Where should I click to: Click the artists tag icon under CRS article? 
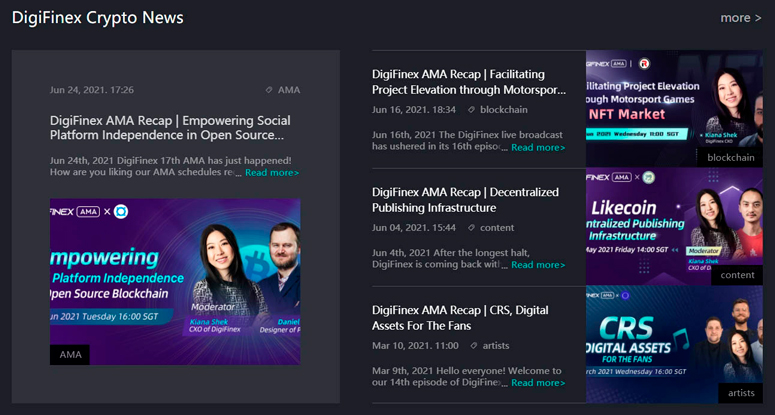pyautogui.click(x=474, y=346)
